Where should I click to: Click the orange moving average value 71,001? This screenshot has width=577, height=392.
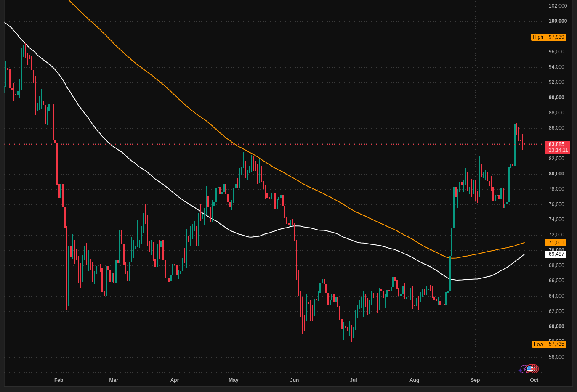tap(556, 243)
